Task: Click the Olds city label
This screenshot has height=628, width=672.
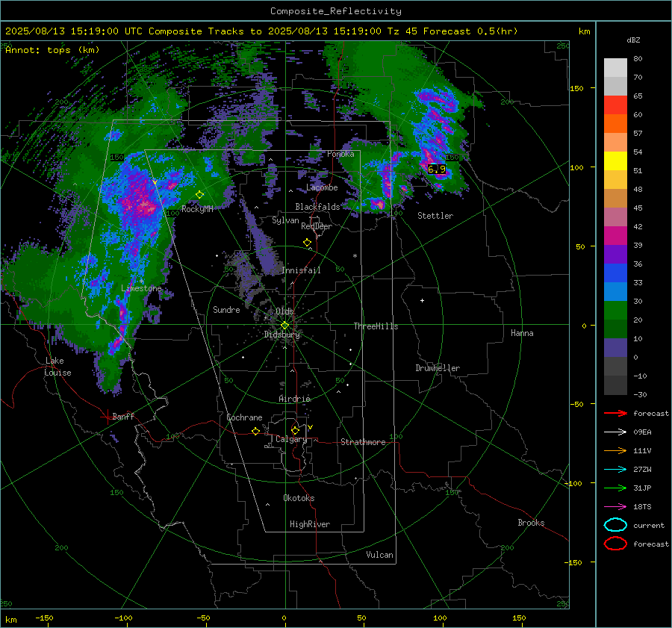Action: click(284, 311)
